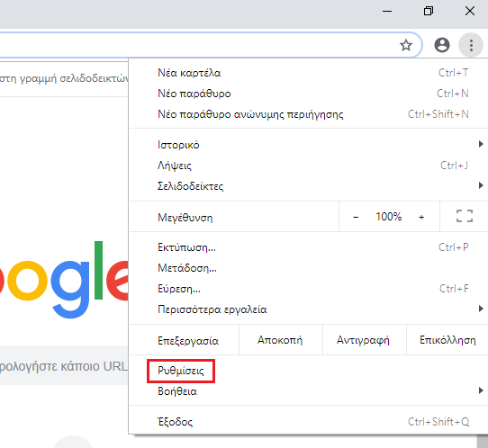
Task: Click the Google logo on the page
Action: coord(64,279)
